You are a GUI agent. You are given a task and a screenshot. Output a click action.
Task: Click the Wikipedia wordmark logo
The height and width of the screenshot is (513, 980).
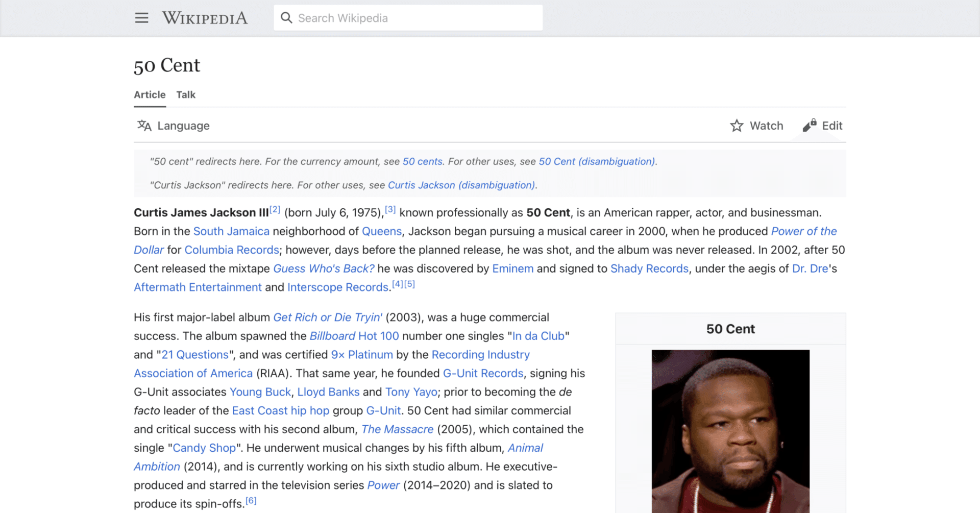coord(205,17)
